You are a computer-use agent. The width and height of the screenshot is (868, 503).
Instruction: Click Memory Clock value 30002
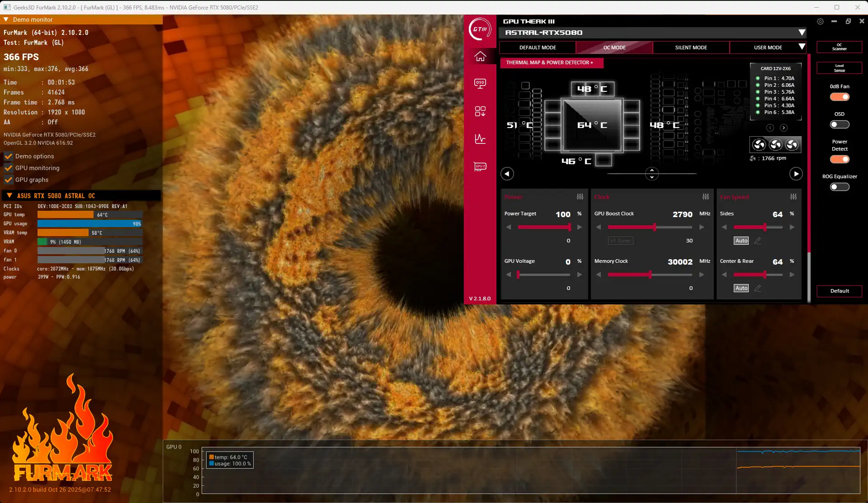680,262
